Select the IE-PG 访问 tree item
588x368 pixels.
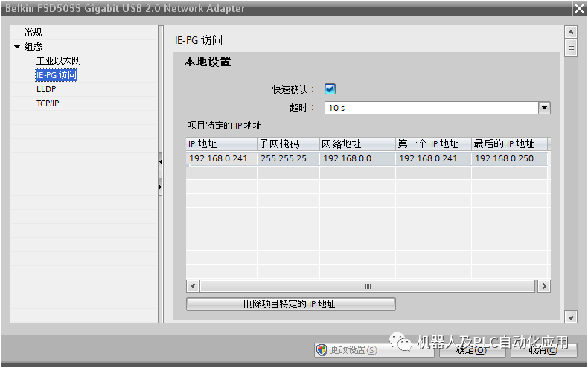(57, 75)
